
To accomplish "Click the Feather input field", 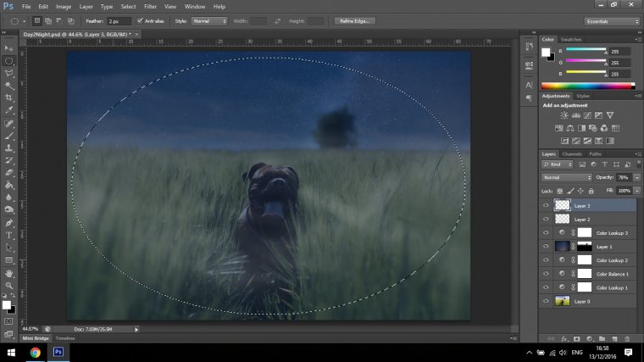I will coord(119,21).
